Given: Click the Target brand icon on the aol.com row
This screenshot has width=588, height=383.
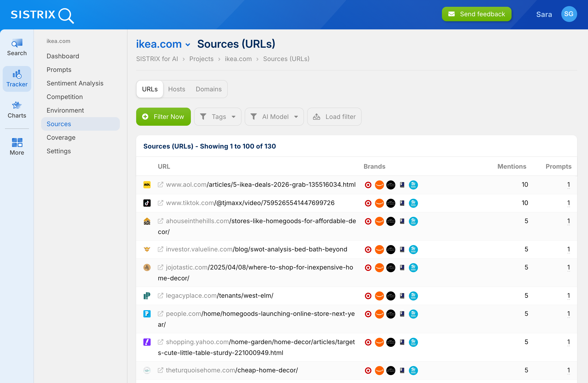Looking at the screenshot, I should [368, 184].
